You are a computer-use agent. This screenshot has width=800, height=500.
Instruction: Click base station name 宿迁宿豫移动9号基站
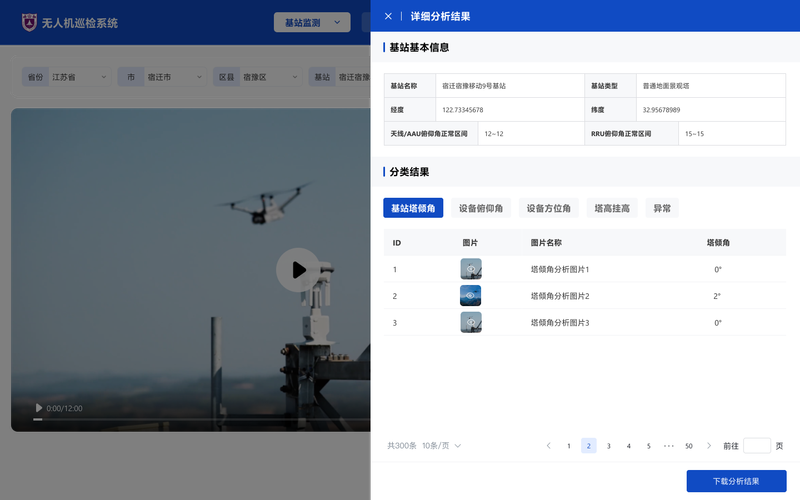point(474,86)
